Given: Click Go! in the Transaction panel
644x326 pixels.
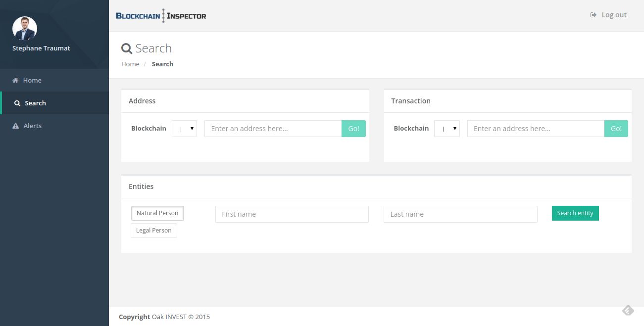Looking at the screenshot, I should (616, 129).
